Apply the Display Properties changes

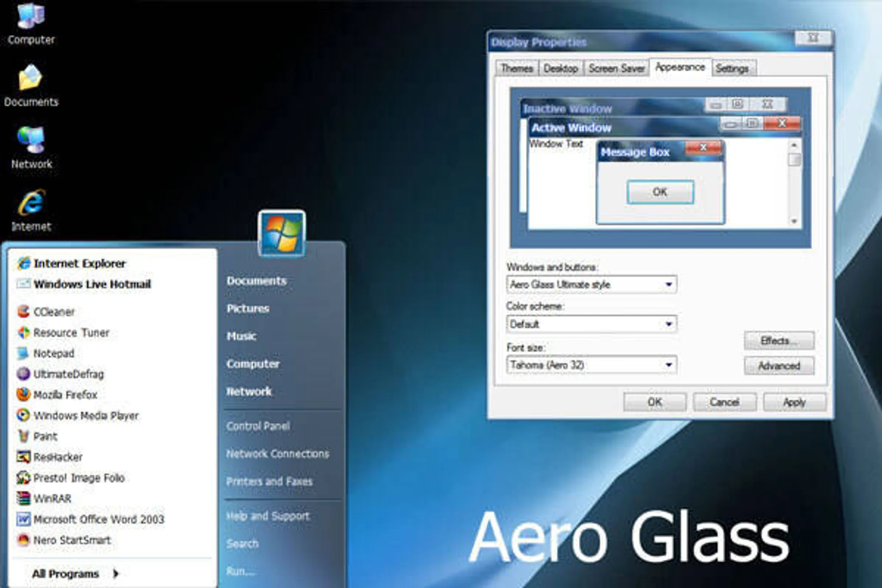795,402
